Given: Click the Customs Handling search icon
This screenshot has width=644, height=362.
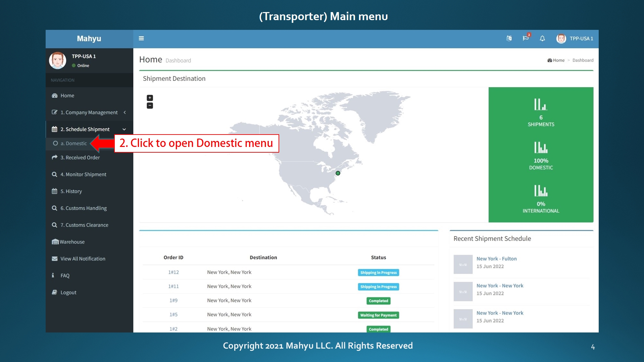Looking at the screenshot, I should click(54, 208).
